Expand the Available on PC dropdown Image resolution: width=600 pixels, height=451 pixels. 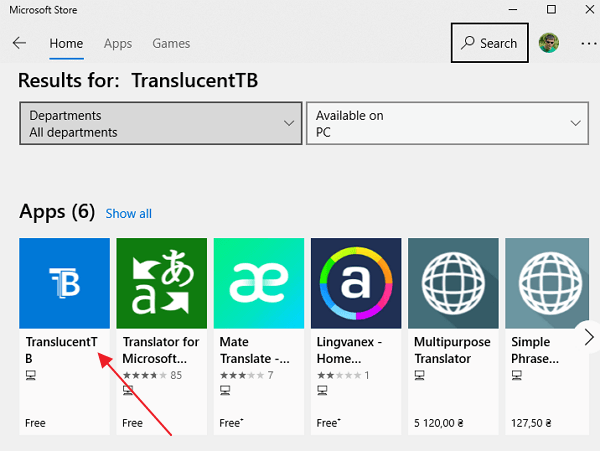coord(447,124)
